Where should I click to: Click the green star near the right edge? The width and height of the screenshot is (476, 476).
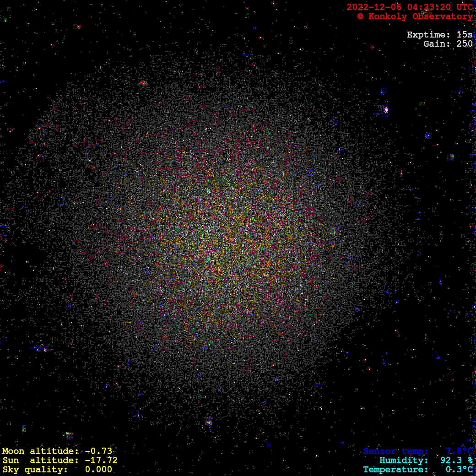tap(451, 157)
